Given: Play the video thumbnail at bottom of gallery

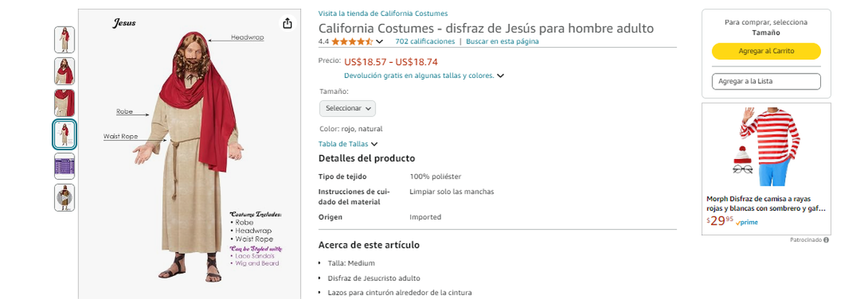Looking at the screenshot, I should tap(64, 197).
